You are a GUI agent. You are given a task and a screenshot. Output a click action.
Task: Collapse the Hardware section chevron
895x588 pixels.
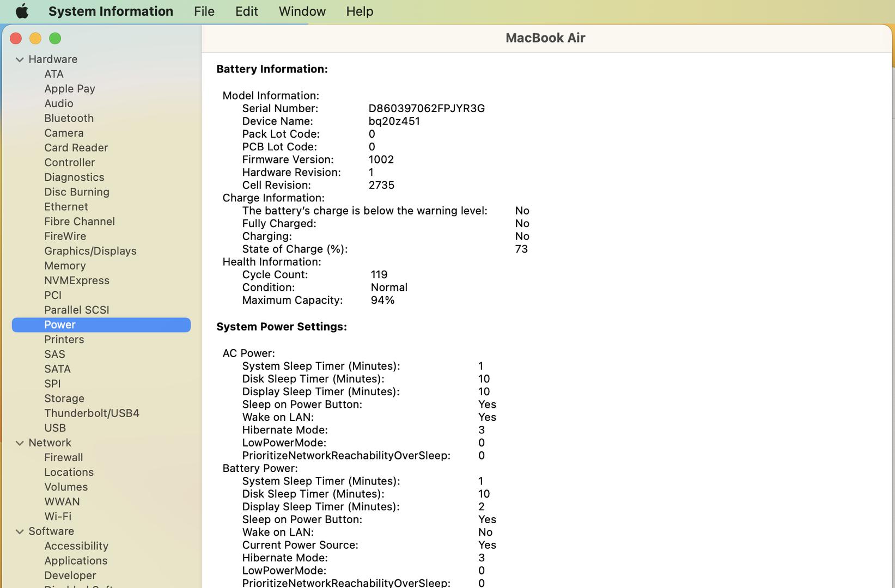coord(20,59)
